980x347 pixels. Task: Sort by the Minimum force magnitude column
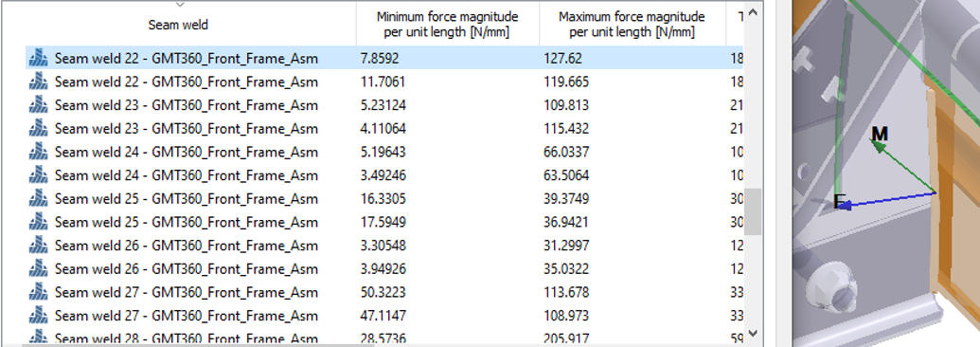point(448,25)
